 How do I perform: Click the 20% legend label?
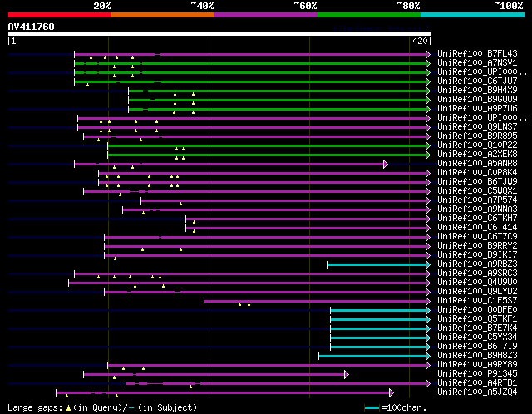102,6
